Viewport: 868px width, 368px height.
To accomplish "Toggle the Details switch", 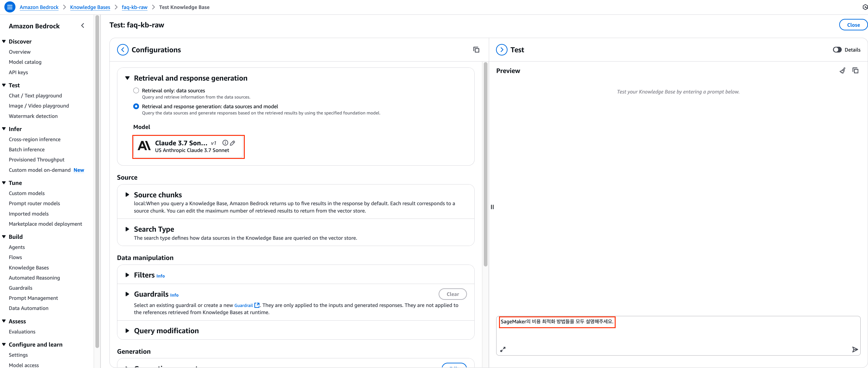I will (x=837, y=50).
